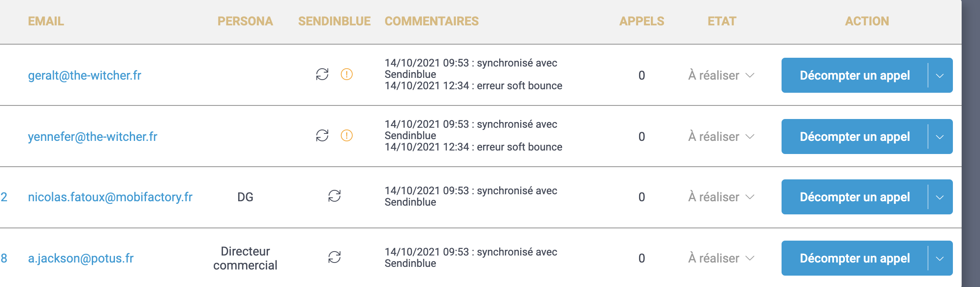The image size is (980, 287).
Task: Click the sync icon for a.jackson@potus.fr
Action: 334,257
